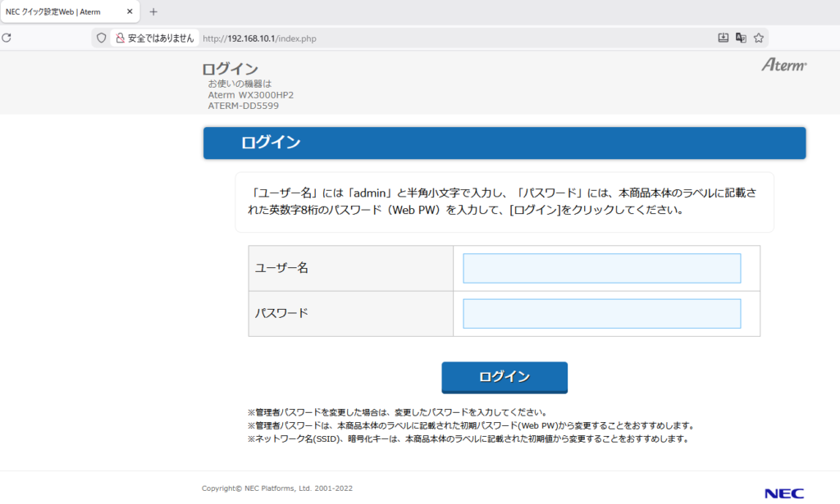This screenshot has height=504, width=840.
Task: Click the ユーザー名 label cell
Action: point(350,268)
